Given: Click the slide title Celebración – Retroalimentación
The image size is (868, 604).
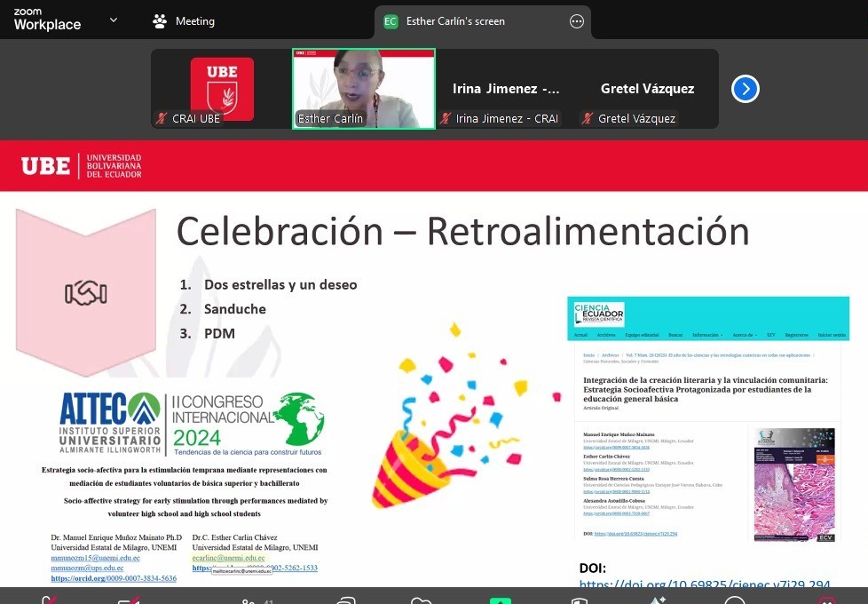Looking at the screenshot, I should [462, 231].
